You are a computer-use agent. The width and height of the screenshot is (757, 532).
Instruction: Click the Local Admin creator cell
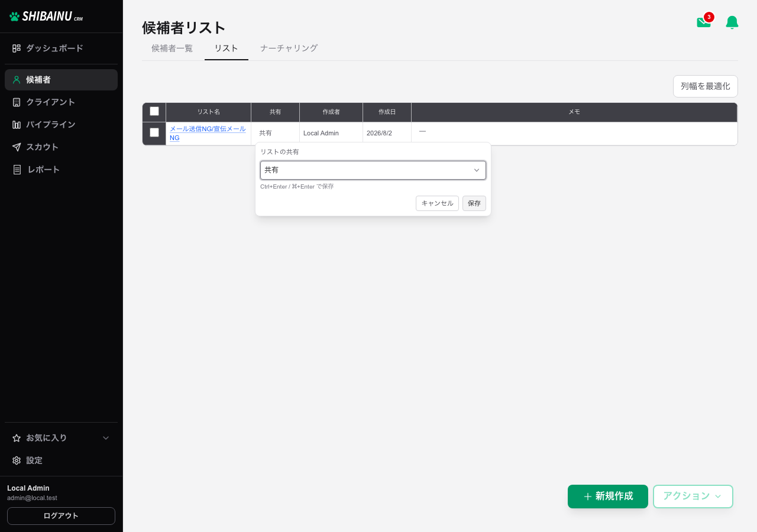[331, 133]
